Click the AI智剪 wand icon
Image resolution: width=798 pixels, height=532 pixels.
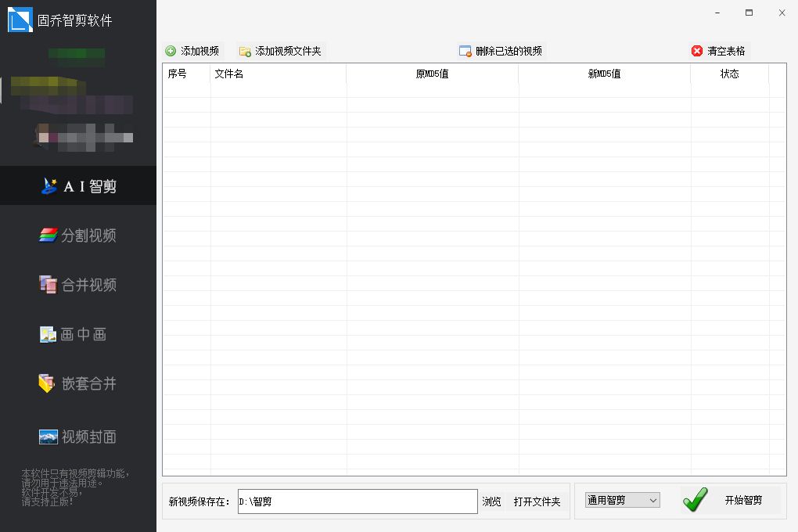tap(49, 186)
